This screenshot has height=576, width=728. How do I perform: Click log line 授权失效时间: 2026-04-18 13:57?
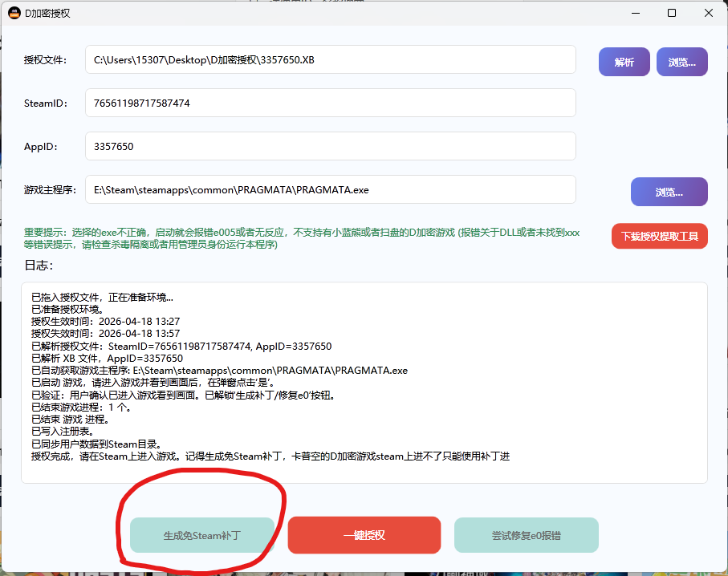105,333
